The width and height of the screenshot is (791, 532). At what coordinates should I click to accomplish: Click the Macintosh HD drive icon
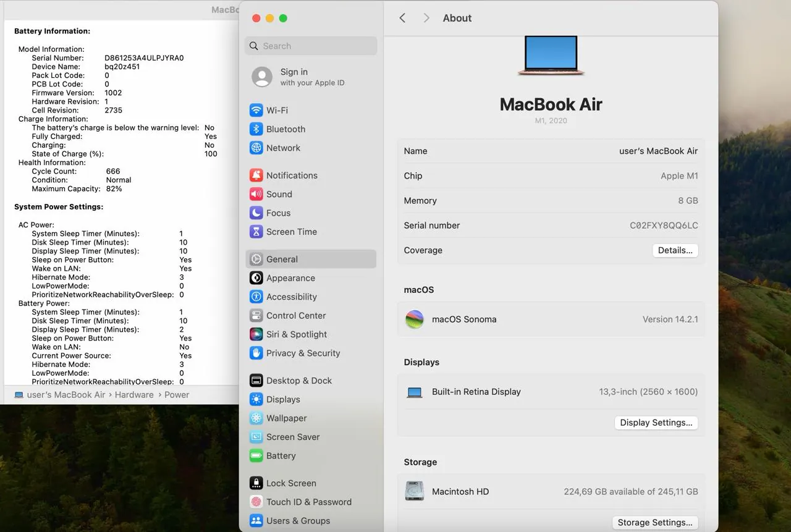pyautogui.click(x=415, y=492)
